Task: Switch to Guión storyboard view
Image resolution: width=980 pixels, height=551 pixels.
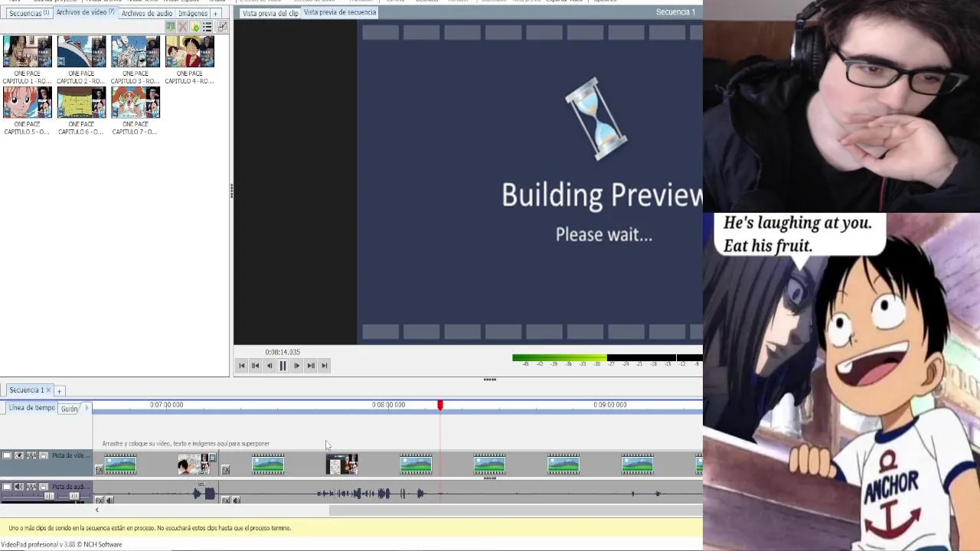Action: pyautogui.click(x=70, y=409)
